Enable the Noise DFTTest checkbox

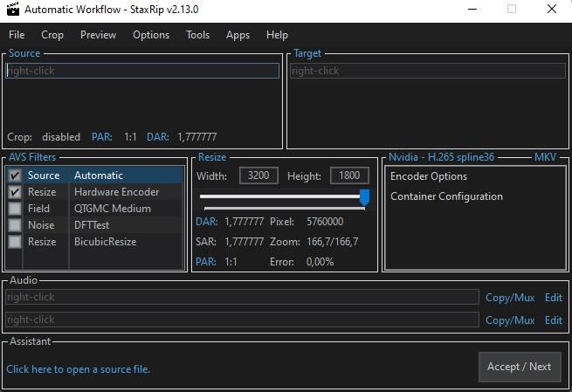(15, 225)
